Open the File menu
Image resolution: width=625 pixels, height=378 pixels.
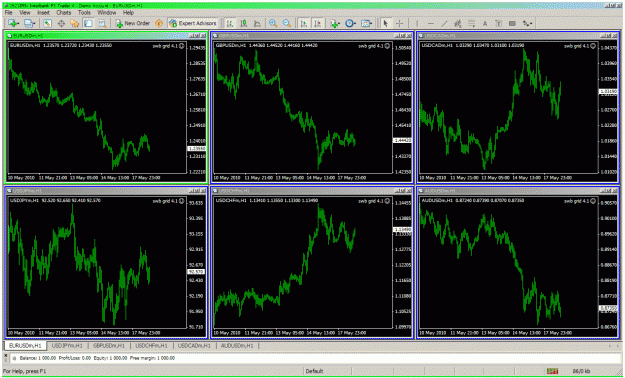(x=8, y=13)
